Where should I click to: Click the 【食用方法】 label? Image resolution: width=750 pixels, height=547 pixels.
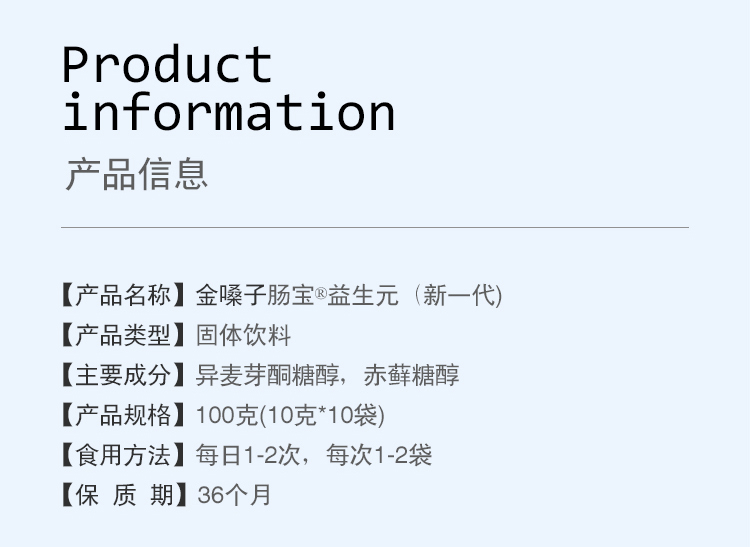(x=124, y=456)
